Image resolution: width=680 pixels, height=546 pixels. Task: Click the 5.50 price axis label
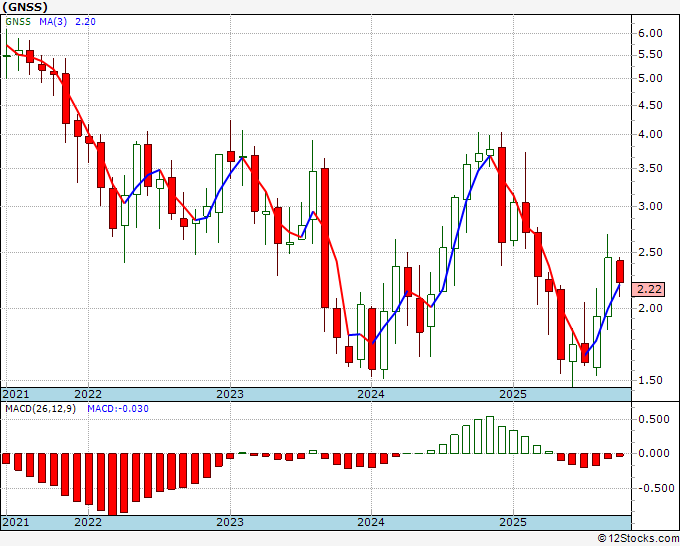[650, 55]
